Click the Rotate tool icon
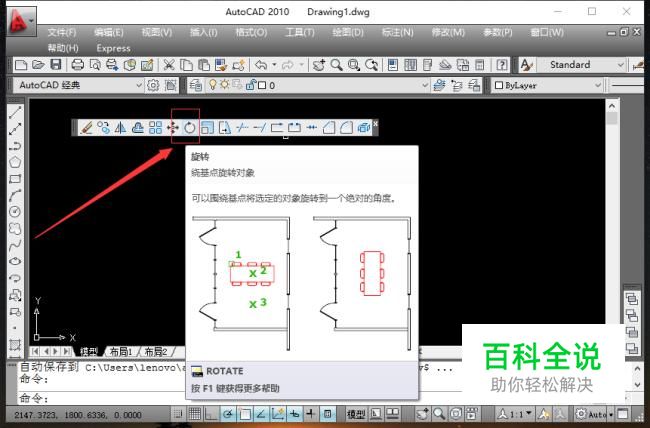This screenshot has height=428, width=650. 189,128
